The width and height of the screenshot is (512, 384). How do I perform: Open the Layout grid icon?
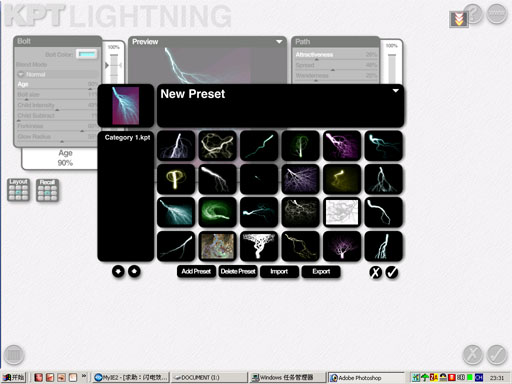point(19,190)
